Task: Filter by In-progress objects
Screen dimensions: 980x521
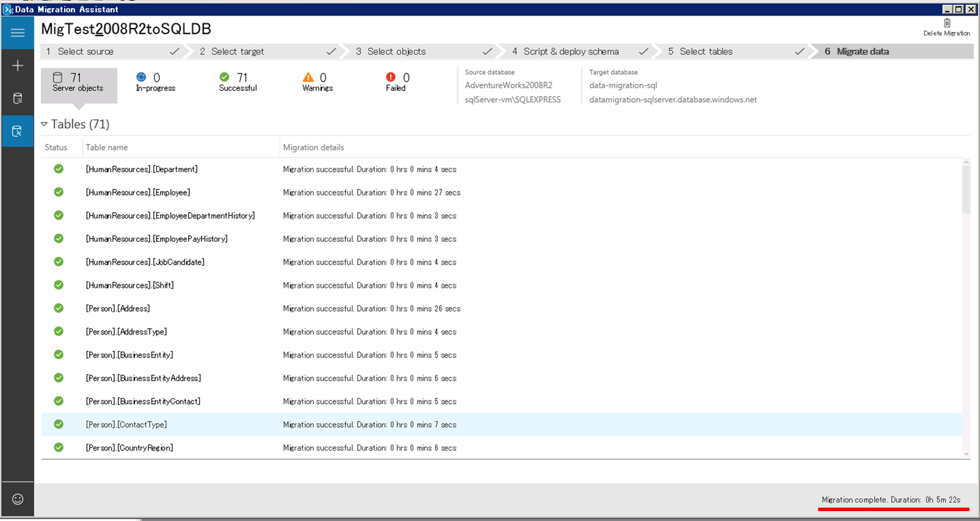Action: 155,82
